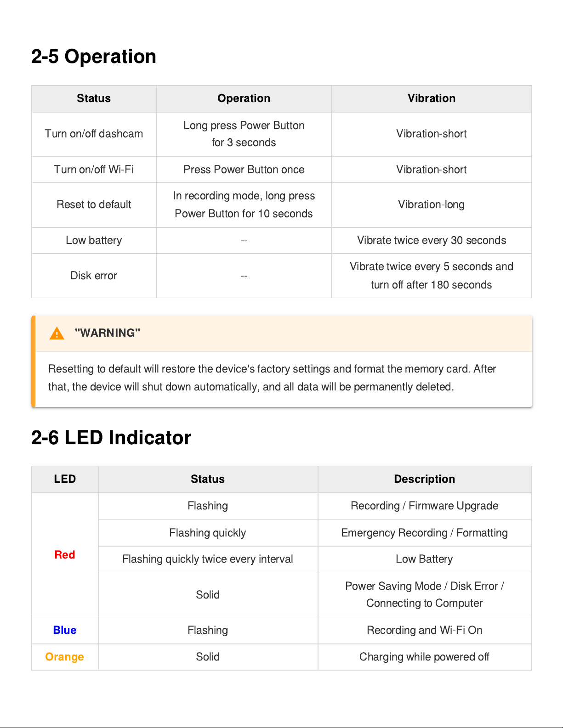
Task: Click the "Turn on/off Wi-Fi" cell
Action: tap(94, 169)
